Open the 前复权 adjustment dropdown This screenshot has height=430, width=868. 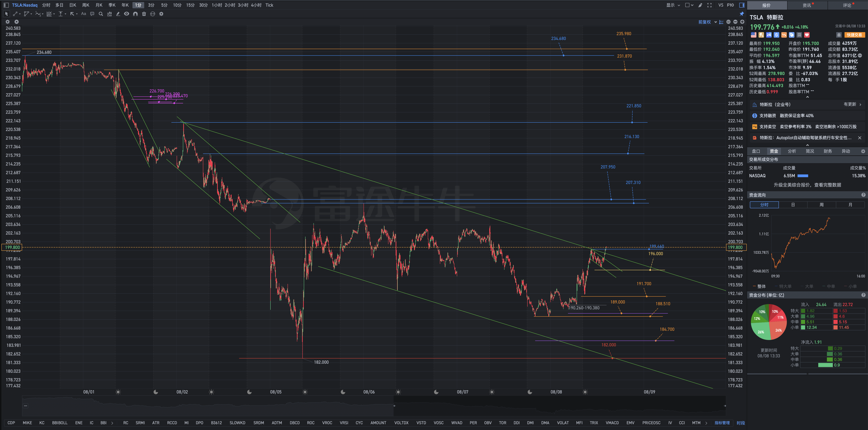click(707, 22)
